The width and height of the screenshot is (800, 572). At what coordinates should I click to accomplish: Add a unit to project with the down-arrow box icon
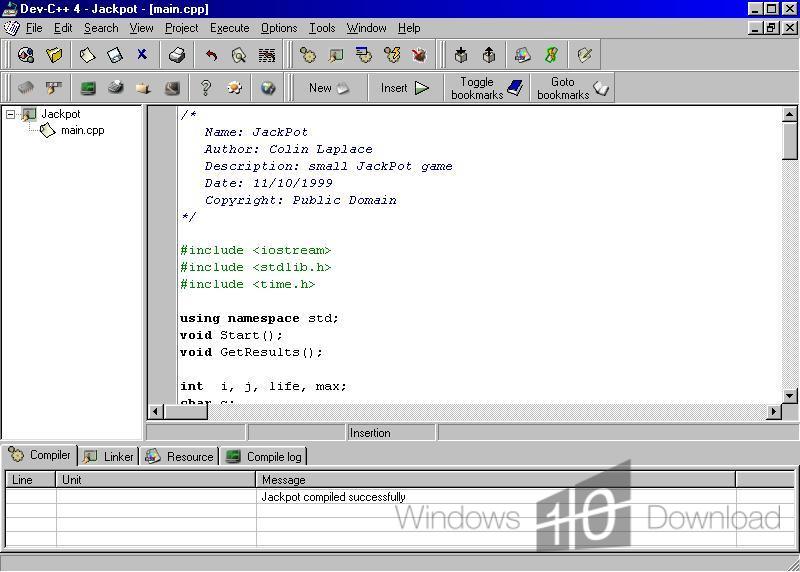(461, 55)
